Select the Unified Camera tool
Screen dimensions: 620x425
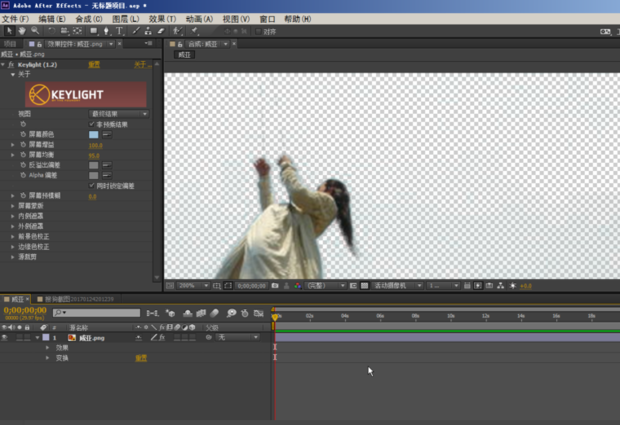(64, 31)
